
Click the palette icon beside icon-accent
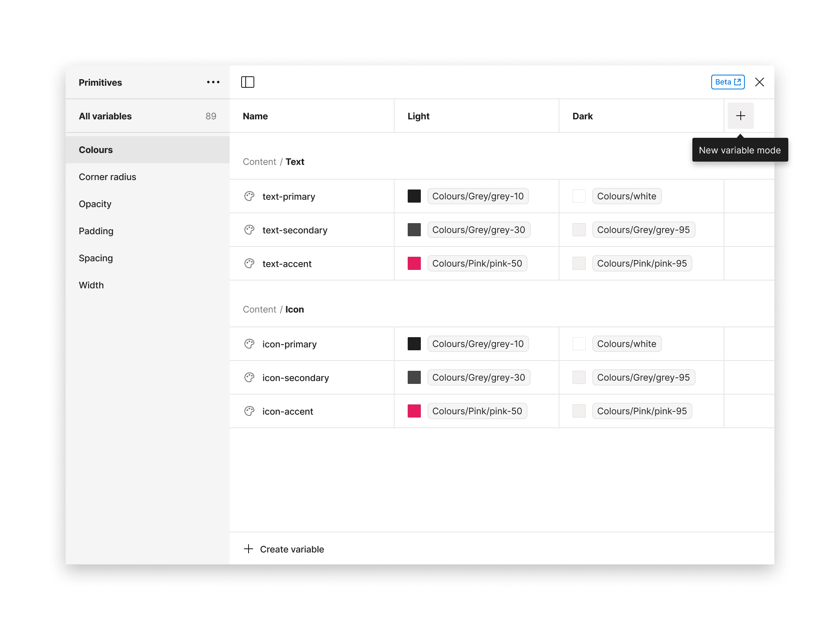[249, 411]
